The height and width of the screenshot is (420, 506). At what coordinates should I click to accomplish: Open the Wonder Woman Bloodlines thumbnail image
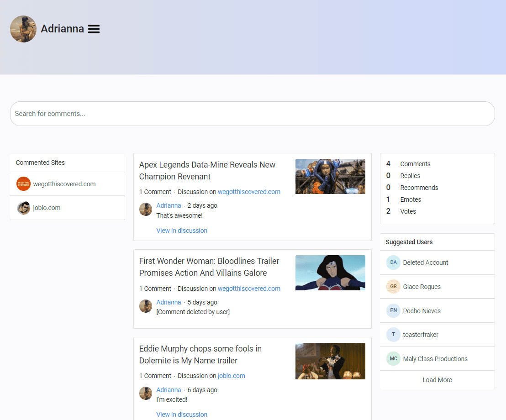click(330, 273)
